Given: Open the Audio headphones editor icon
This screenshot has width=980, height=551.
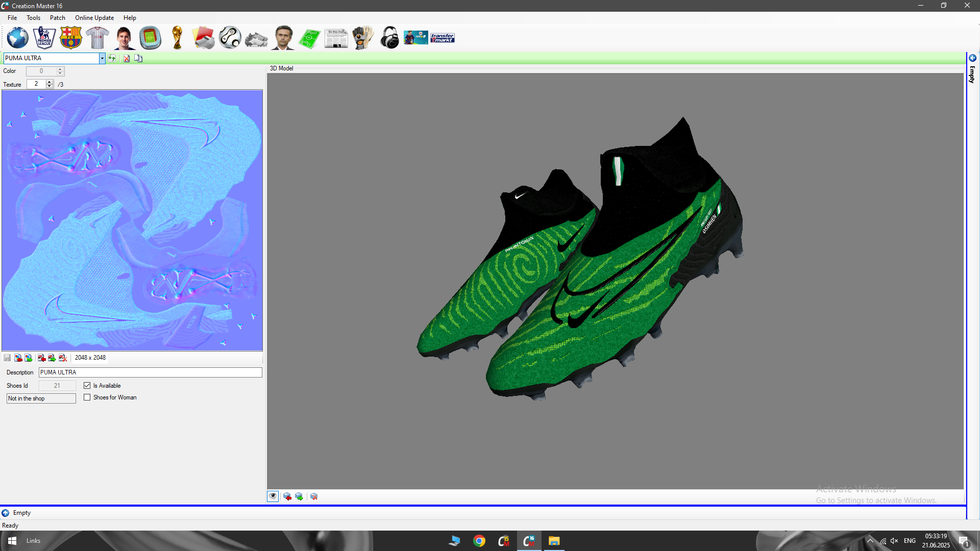Looking at the screenshot, I should [x=389, y=38].
